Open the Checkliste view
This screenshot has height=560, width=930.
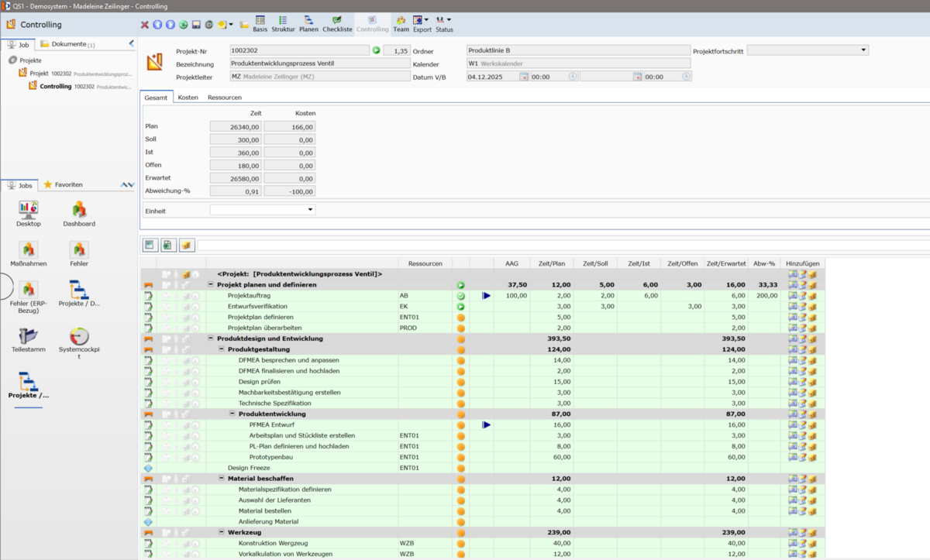[x=337, y=23]
